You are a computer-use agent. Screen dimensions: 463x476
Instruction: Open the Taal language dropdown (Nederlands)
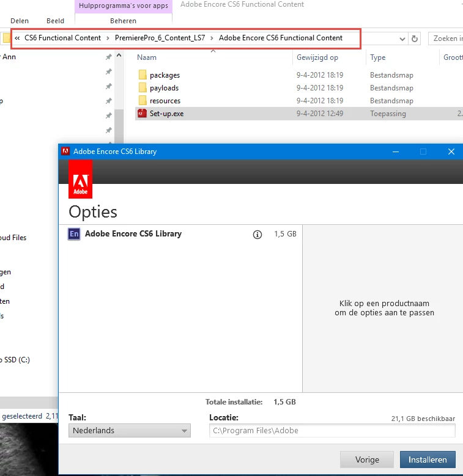[130, 430]
